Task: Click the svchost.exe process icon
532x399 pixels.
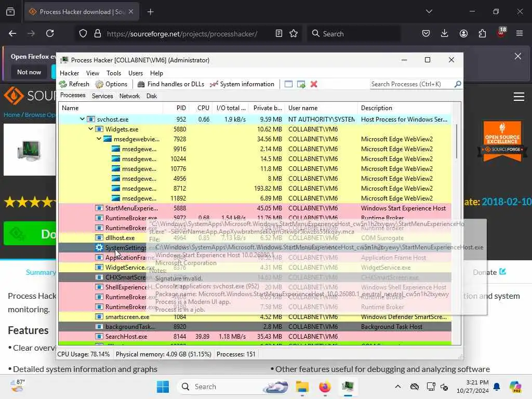Action: coord(90,119)
